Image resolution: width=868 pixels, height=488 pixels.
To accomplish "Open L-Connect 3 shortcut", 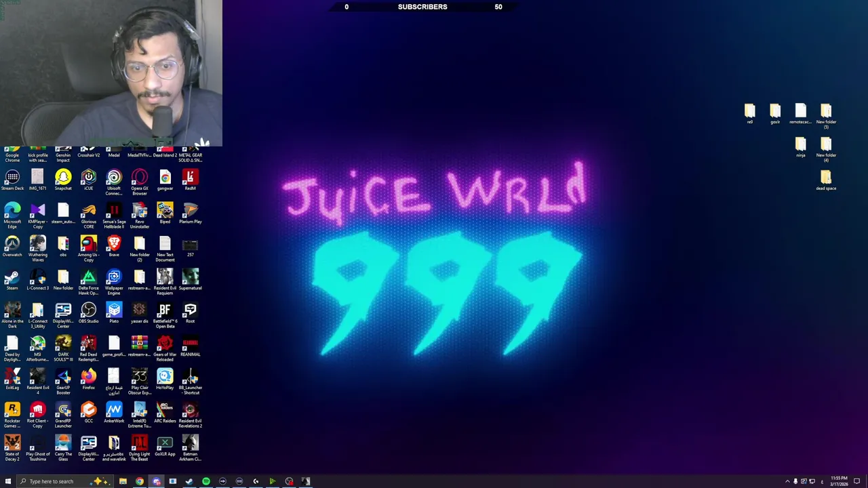I will tap(38, 280).
